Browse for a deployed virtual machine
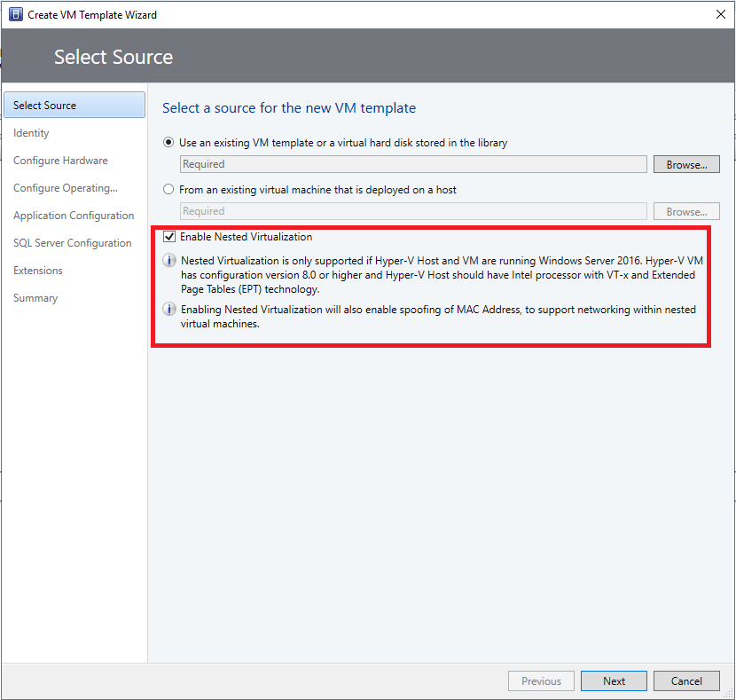This screenshot has height=700, width=736. (x=686, y=211)
